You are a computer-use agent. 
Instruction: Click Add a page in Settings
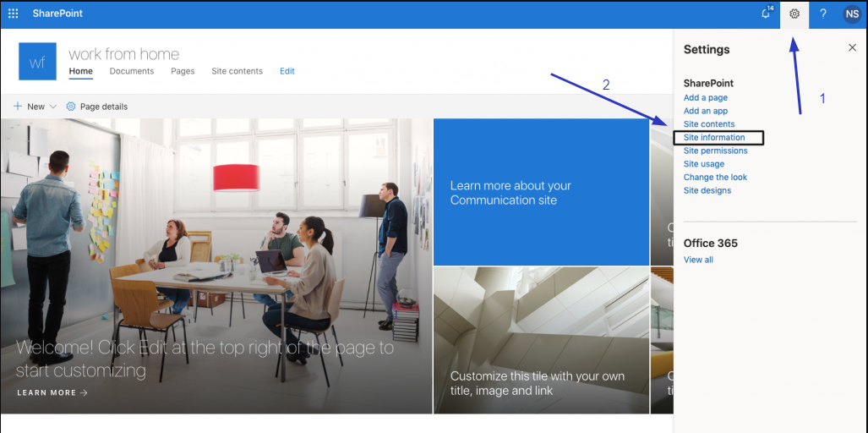(x=706, y=97)
